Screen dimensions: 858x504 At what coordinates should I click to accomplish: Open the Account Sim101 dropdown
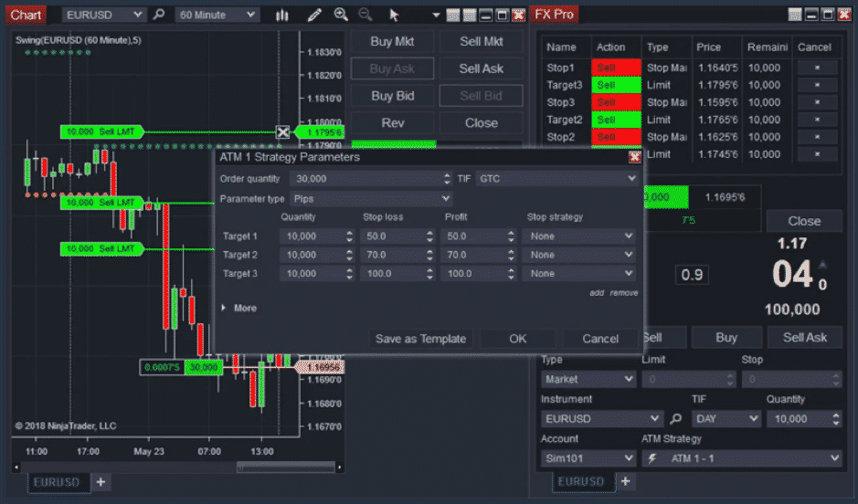point(588,458)
